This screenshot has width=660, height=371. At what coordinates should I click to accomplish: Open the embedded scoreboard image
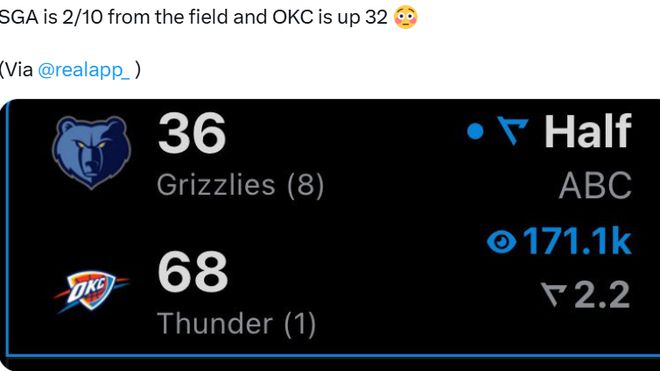tap(330, 235)
